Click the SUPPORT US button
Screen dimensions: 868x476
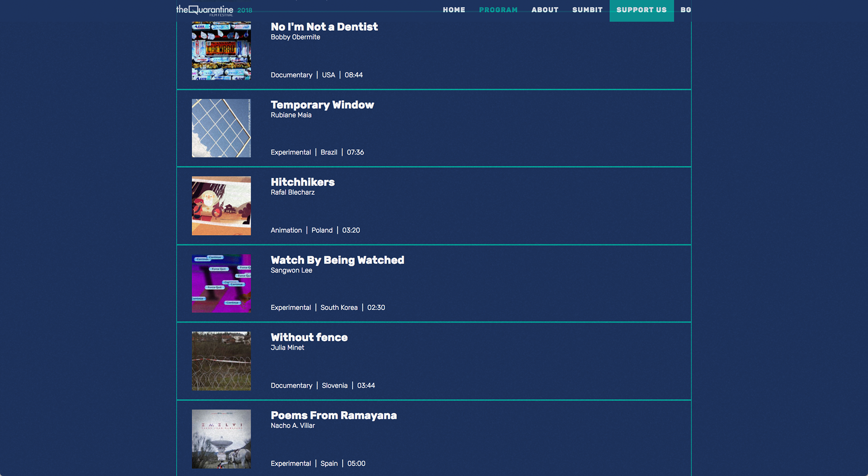[642, 10]
